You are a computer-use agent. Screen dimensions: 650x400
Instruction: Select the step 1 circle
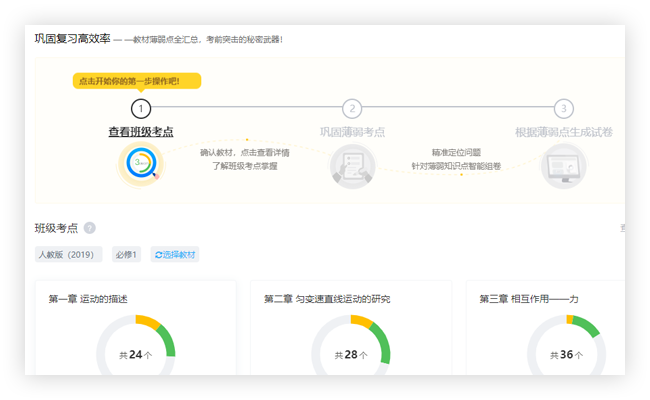tap(141, 108)
